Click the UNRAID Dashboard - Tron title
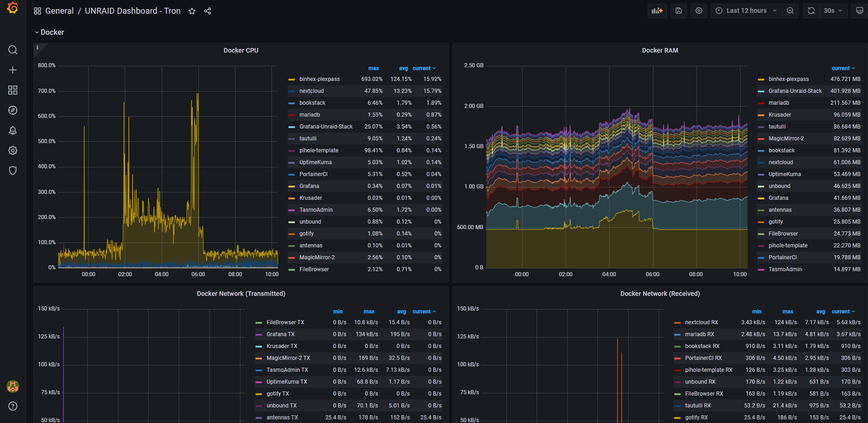Viewport: 868px width, 423px height. (133, 11)
